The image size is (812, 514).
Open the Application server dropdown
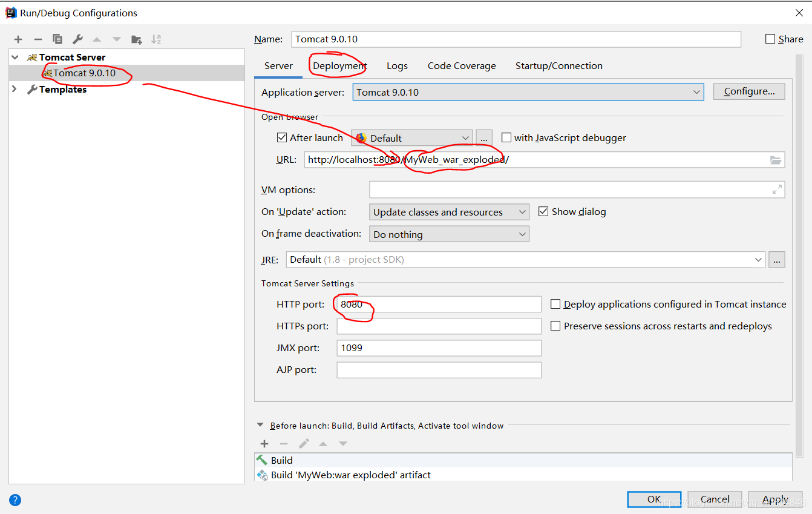pos(528,92)
